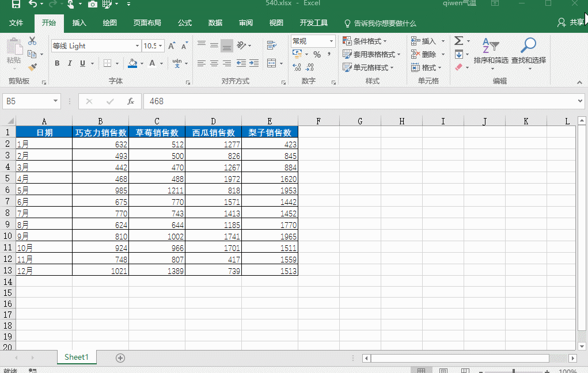Image resolution: width=588 pixels, height=373 pixels.
Task: Click the Name Box showing B5
Action: (26, 101)
